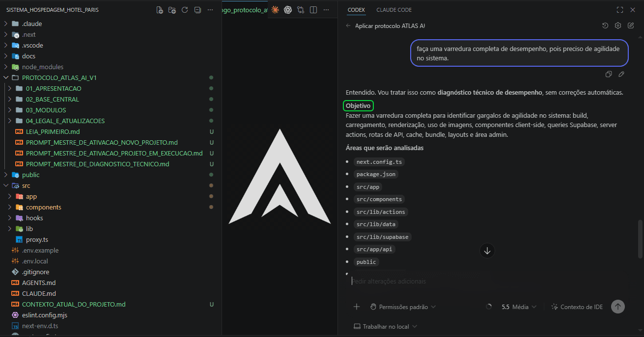Viewport: 644px width, 337px height.
Task: Open Codex chat history clock icon
Action: (x=605, y=26)
